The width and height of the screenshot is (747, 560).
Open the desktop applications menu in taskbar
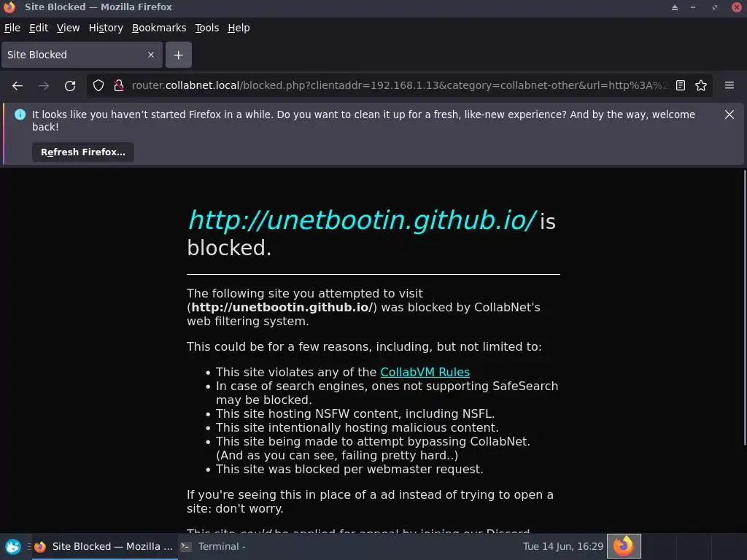(x=13, y=546)
